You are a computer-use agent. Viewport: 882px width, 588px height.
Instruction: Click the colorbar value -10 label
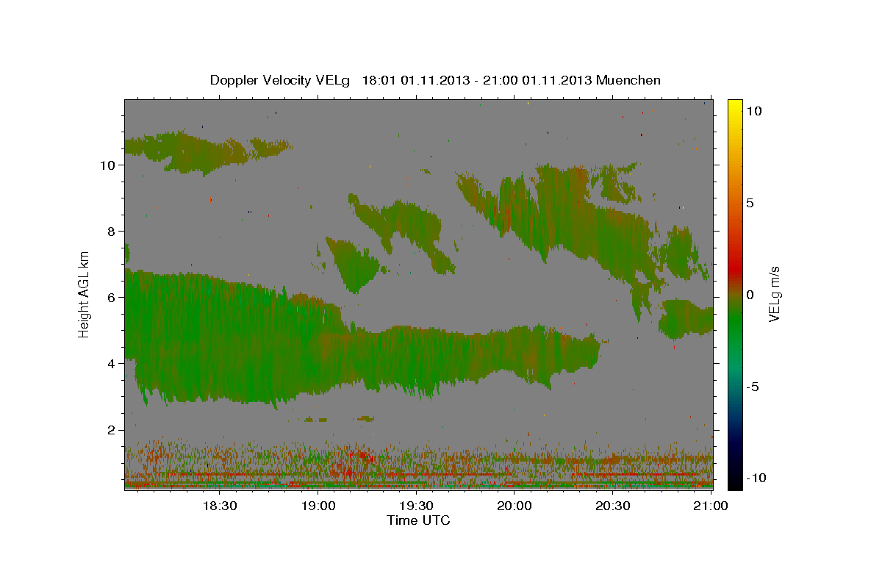(756, 478)
